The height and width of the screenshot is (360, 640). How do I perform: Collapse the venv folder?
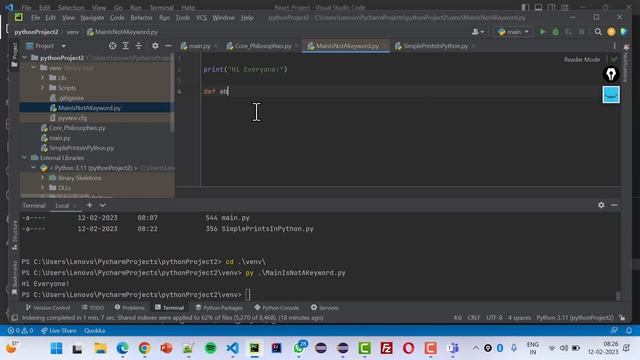(x=34, y=68)
